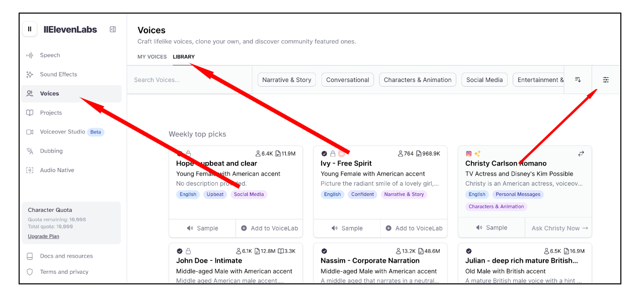Click the Audio Native icon
Screen dimensions: 644x303
pos(30,170)
